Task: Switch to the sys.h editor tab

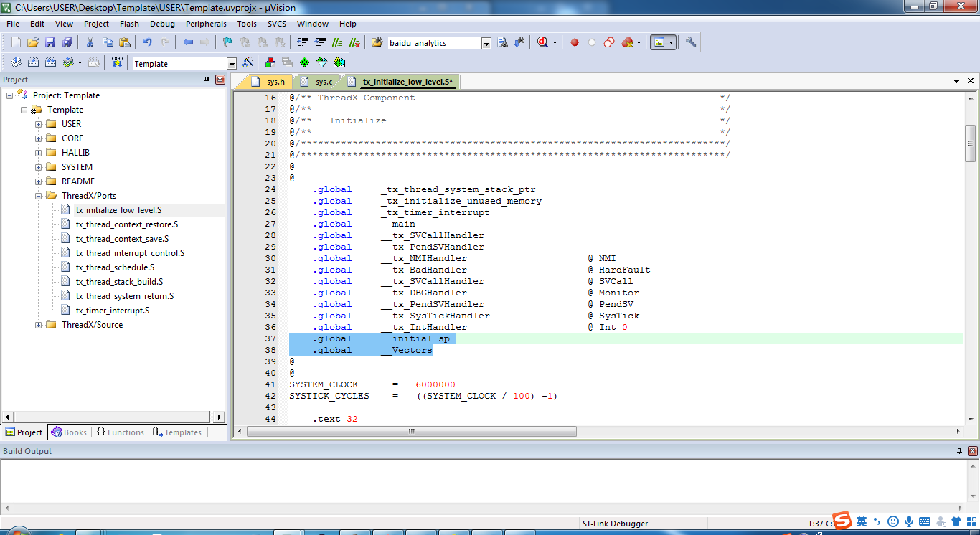Action: tap(269, 82)
